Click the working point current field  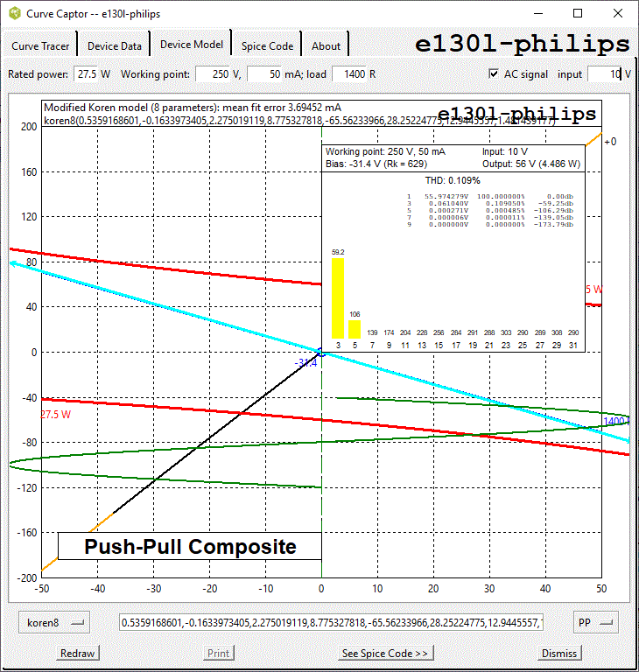[x=264, y=74]
